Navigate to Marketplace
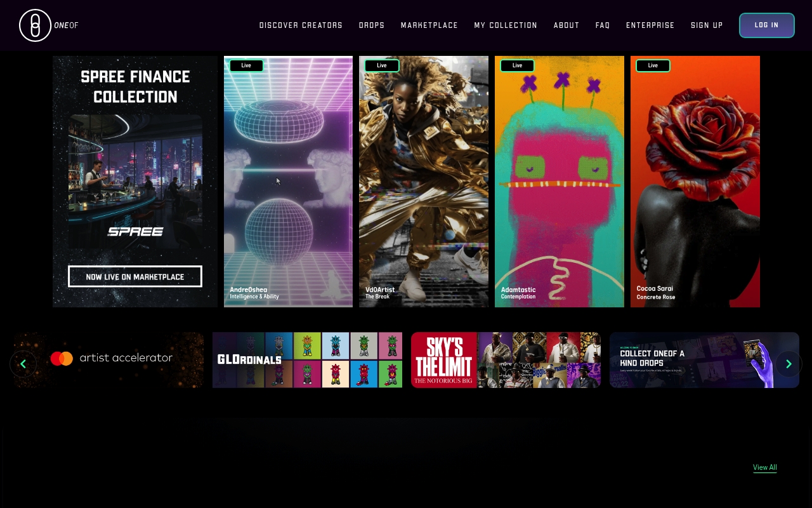Viewport: 812px width, 508px height. [x=429, y=25]
